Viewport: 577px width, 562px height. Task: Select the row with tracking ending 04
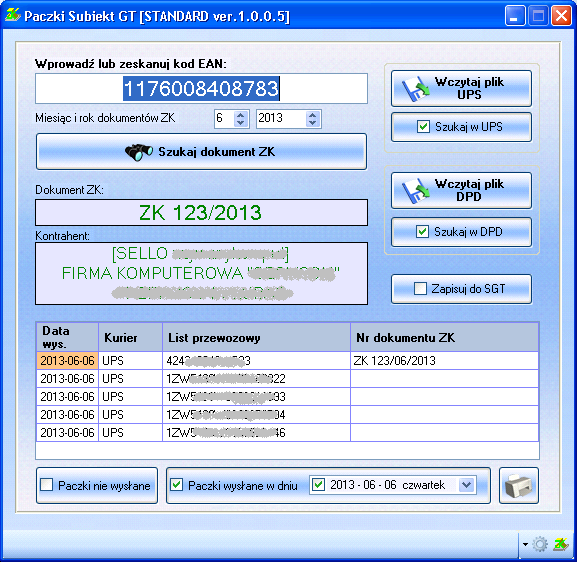[x=287, y=414]
